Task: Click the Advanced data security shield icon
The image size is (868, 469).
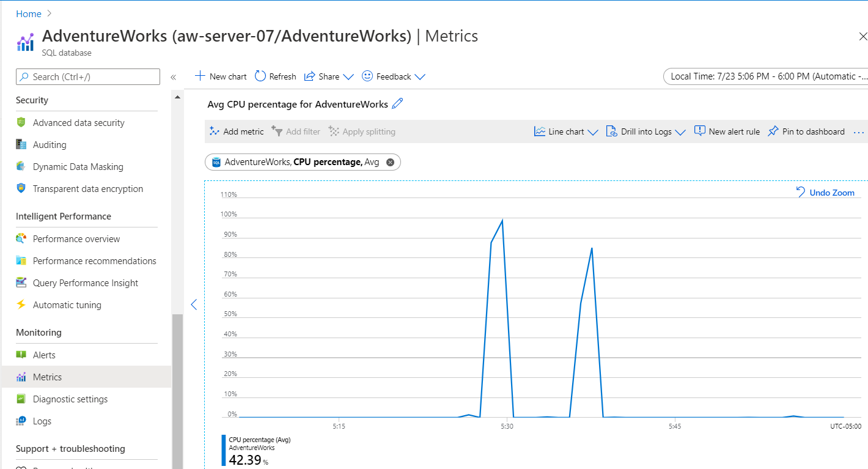Action: point(21,122)
